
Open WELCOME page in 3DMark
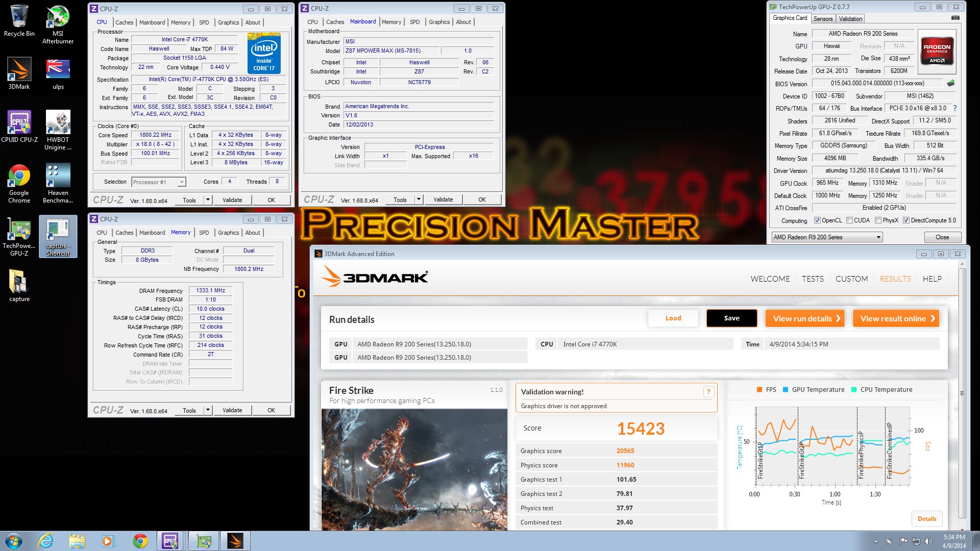tap(770, 279)
